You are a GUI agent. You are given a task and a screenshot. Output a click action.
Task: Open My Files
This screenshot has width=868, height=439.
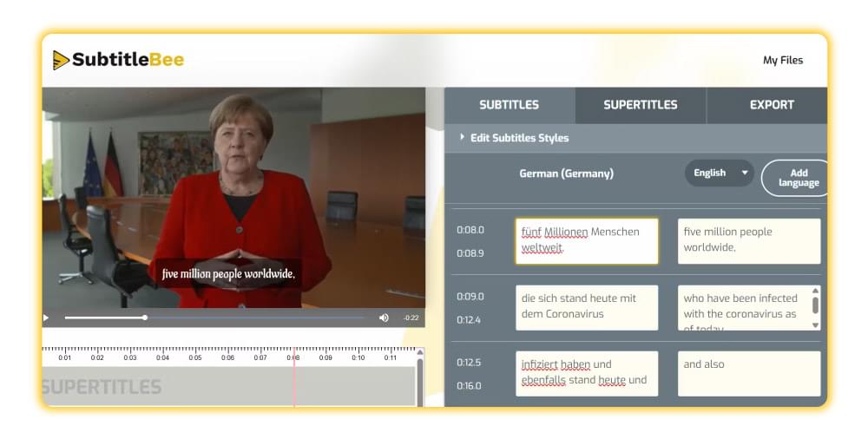[x=783, y=61]
